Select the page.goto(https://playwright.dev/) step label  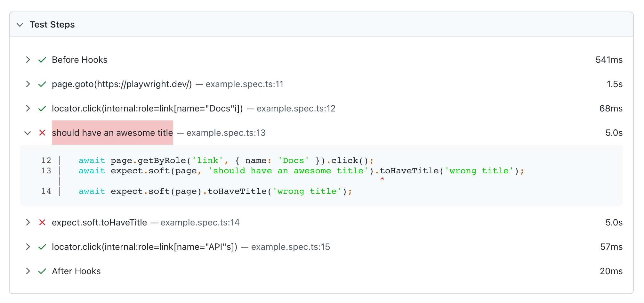[x=122, y=84]
